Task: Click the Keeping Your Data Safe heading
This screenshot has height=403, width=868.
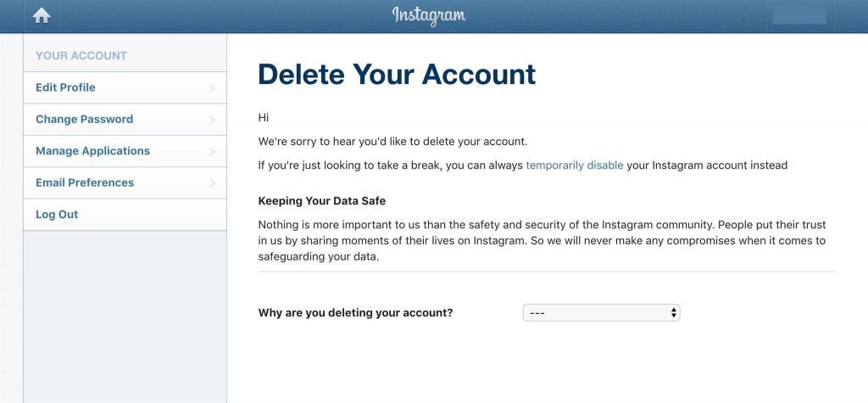Action: tap(321, 201)
